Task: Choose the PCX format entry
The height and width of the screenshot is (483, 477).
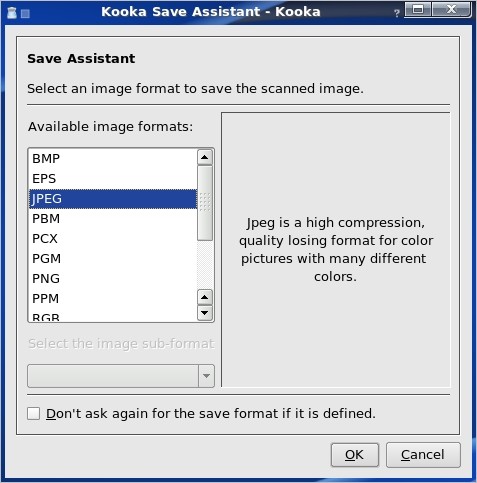Action: (x=113, y=239)
